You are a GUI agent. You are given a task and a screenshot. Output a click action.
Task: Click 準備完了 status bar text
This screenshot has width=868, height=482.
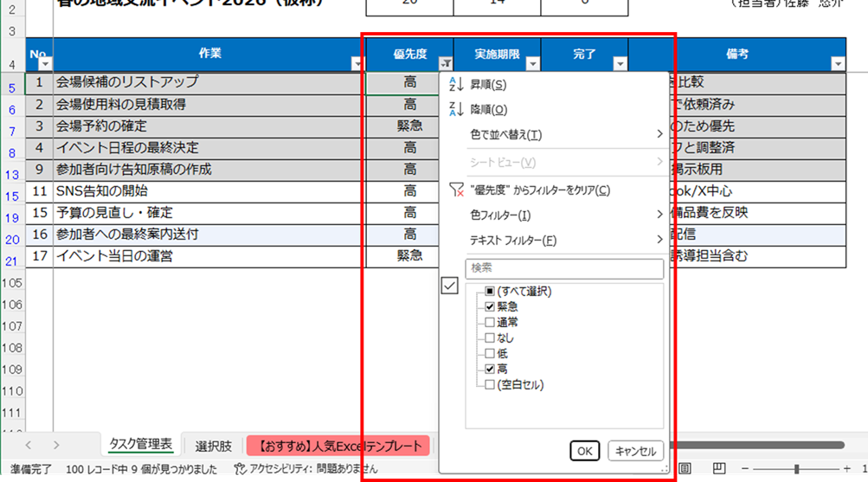[x=30, y=469]
